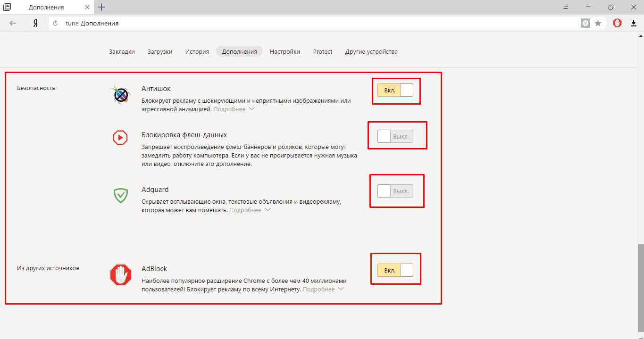
Task: Click the Из других источников section label
Action: [x=48, y=268]
